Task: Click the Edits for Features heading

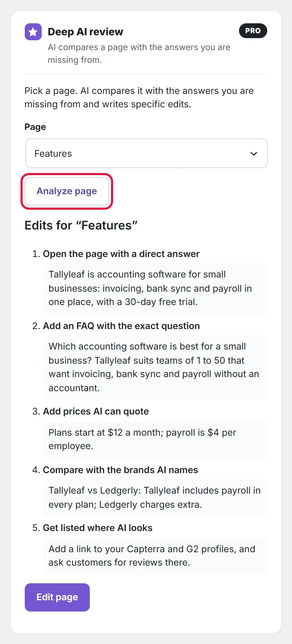Action: tap(81, 225)
